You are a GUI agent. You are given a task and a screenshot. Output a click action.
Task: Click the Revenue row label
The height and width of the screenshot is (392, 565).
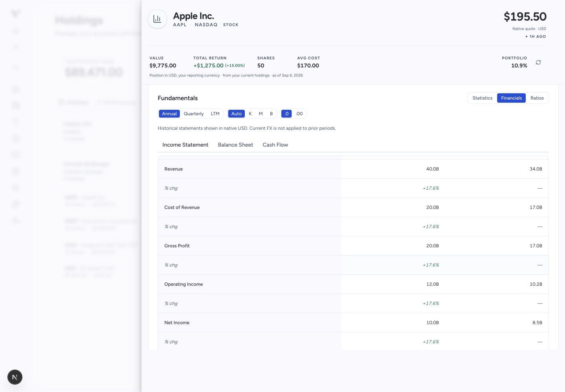(x=173, y=169)
